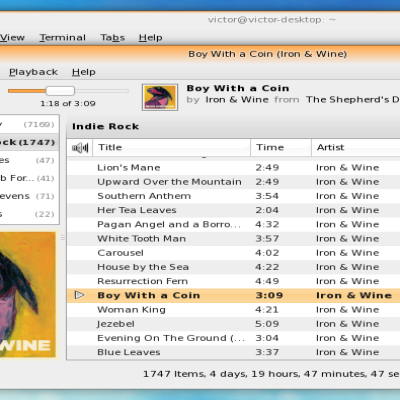Click Iron & Wine artist link in now playing header
Image resolution: width=400 pixels, height=400 pixels.
(x=237, y=100)
